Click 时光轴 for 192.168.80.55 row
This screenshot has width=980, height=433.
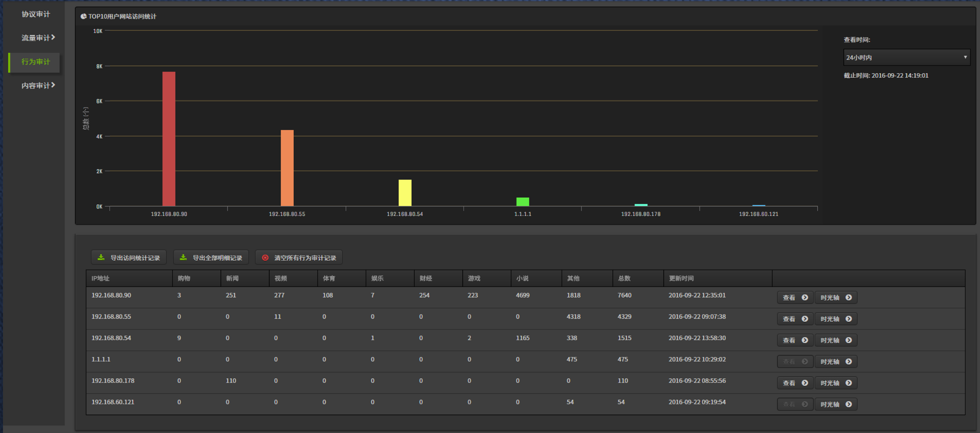point(836,319)
